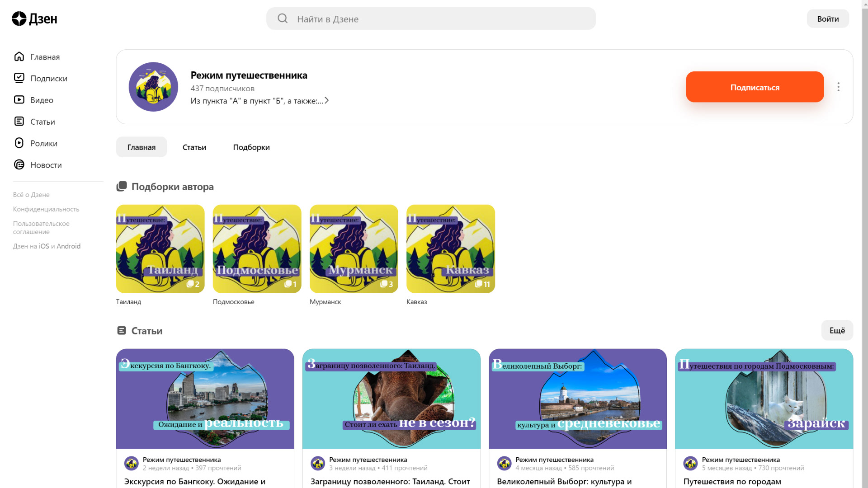The image size is (868, 488).
Task: Open Видео sidebar icon
Action: click(19, 100)
